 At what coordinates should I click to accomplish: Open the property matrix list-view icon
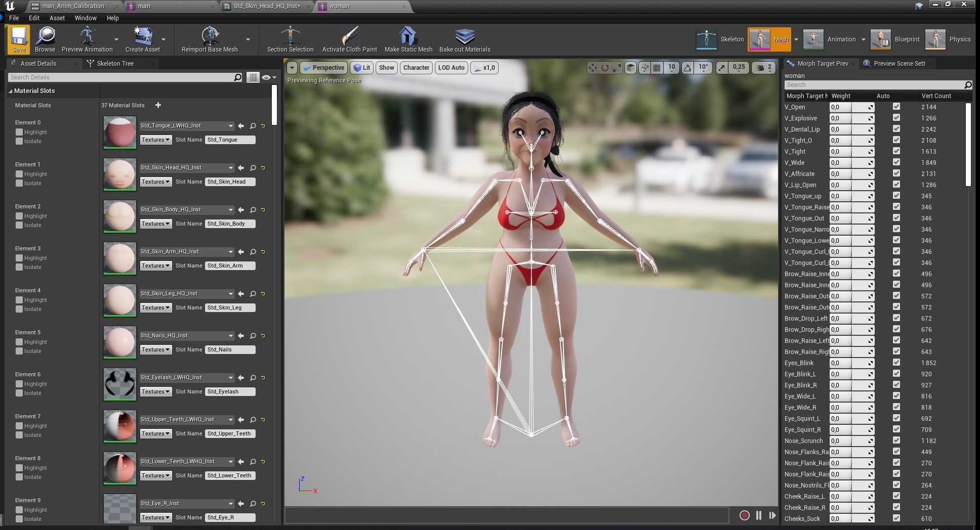pyautogui.click(x=253, y=77)
